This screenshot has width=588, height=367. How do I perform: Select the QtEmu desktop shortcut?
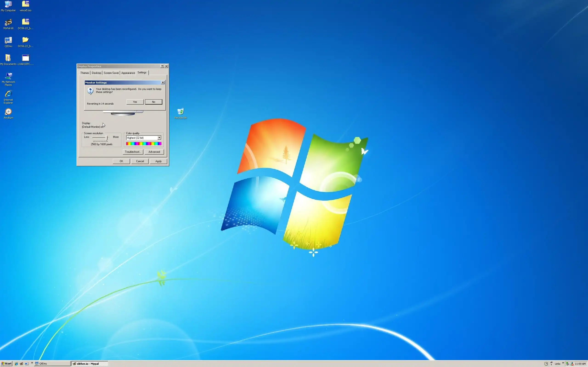pyautogui.click(x=8, y=40)
